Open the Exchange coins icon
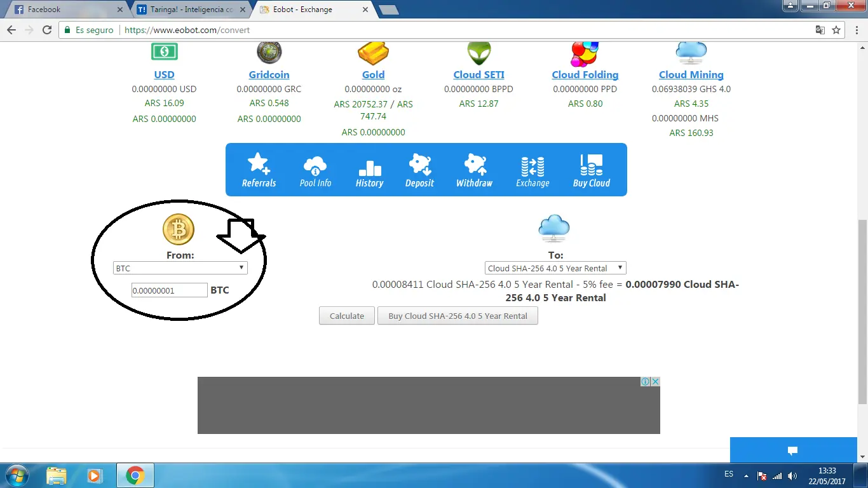The width and height of the screenshot is (868, 488). 532,166
